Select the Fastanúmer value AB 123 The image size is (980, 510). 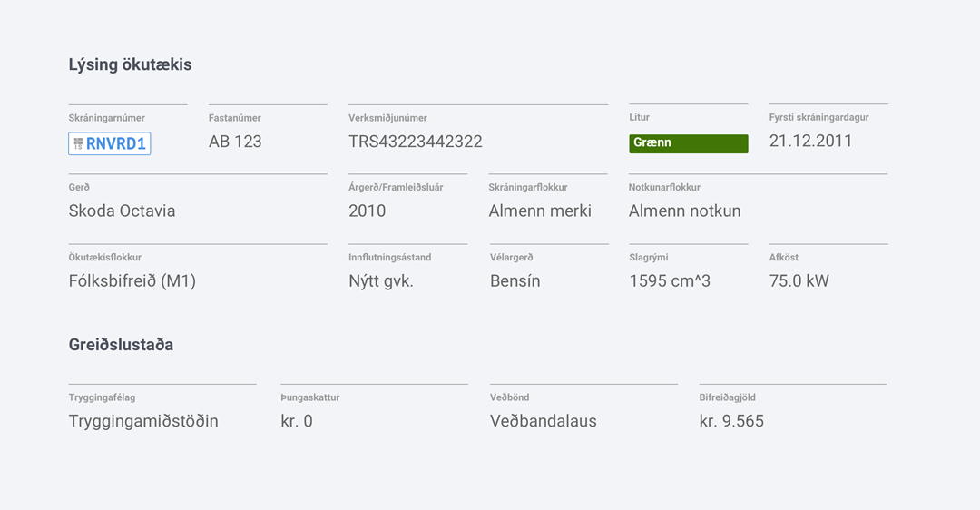(235, 142)
